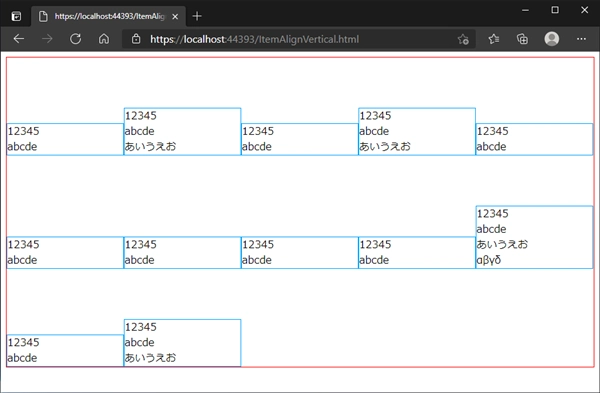This screenshot has height=393, width=600.
Task: Select the localhost ItemAlign tab
Action: (108, 16)
